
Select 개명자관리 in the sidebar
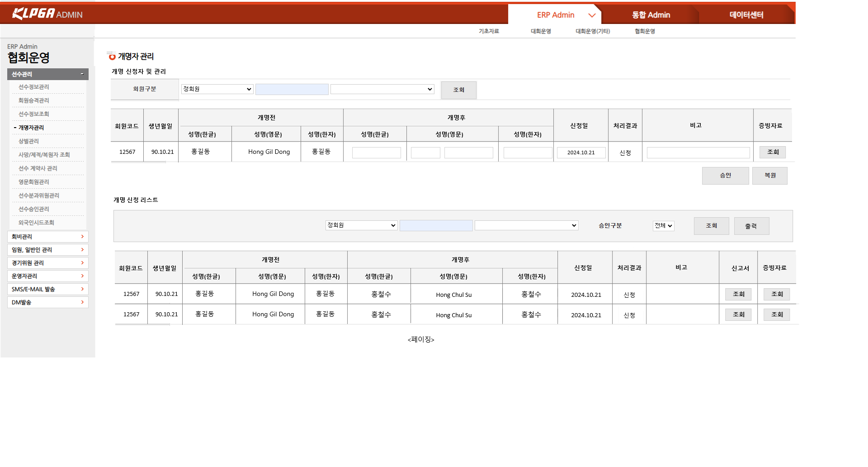[31, 128]
